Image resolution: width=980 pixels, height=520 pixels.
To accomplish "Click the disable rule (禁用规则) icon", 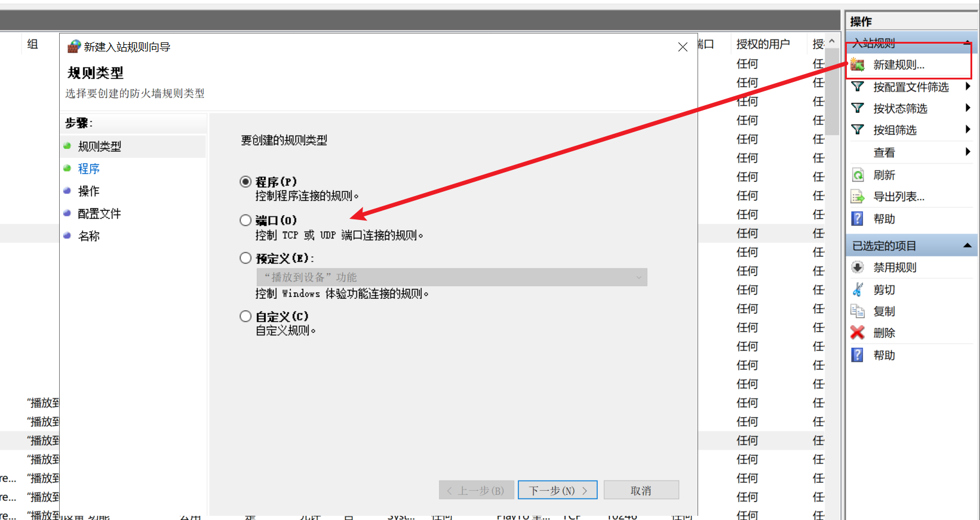I will (x=858, y=267).
